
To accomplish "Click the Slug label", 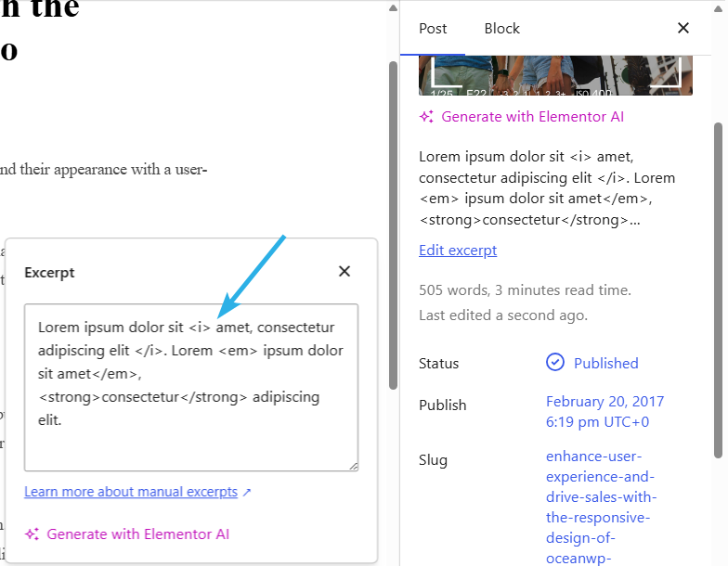I will pos(433,460).
